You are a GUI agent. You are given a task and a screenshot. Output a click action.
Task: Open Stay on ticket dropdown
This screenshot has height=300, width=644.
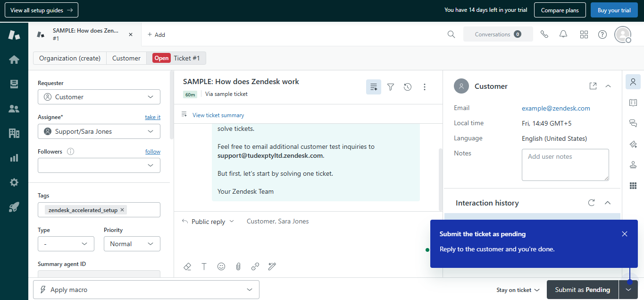(518, 290)
